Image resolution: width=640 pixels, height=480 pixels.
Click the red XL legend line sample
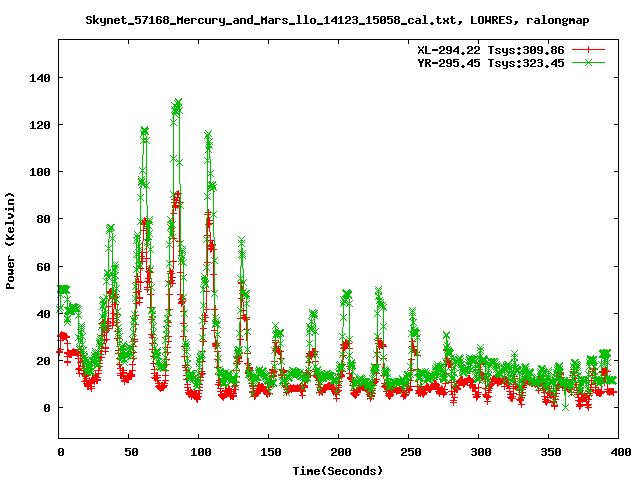tap(588, 50)
